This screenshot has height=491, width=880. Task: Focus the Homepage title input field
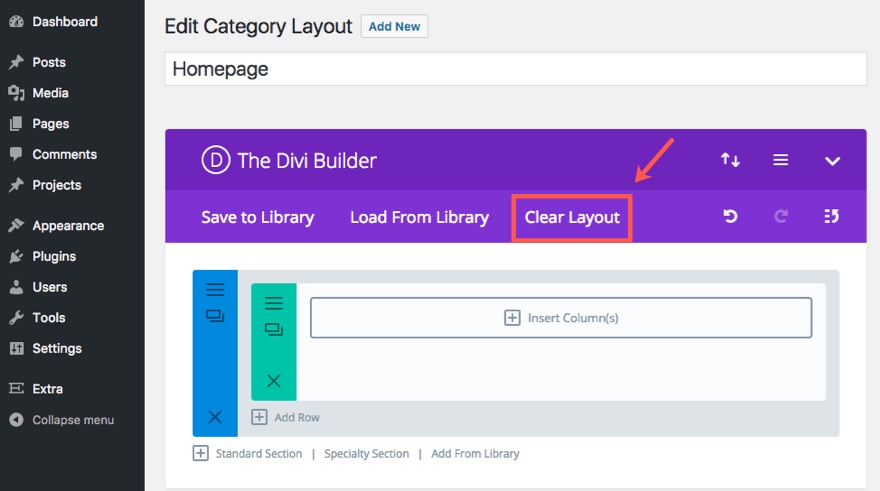(515, 69)
